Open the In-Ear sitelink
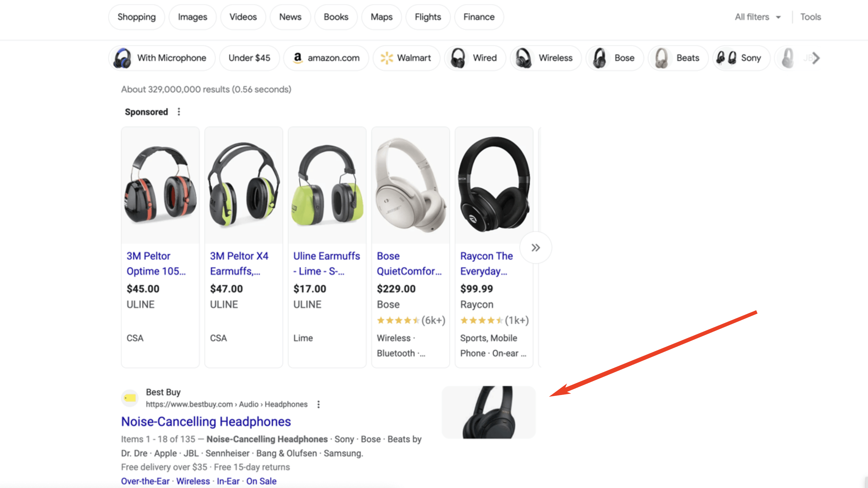 (x=228, y=481)
